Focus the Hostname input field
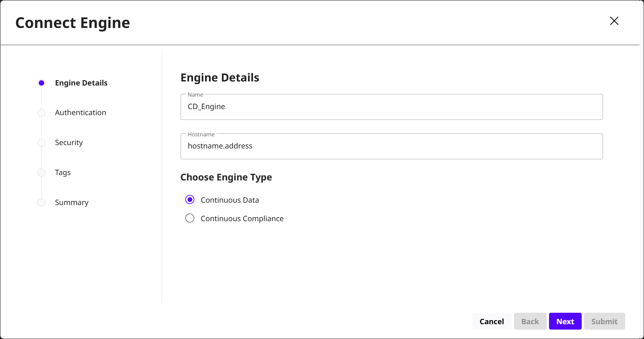 click(x=391, y=146)
